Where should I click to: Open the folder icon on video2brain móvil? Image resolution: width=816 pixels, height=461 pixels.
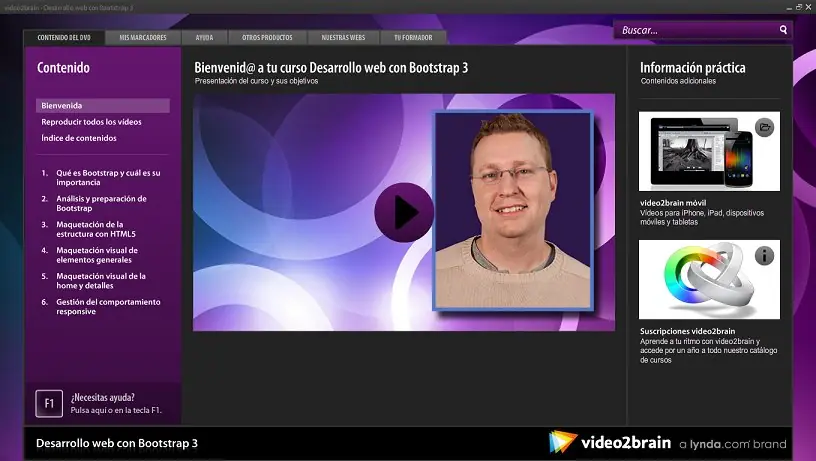tap(764, 127)
